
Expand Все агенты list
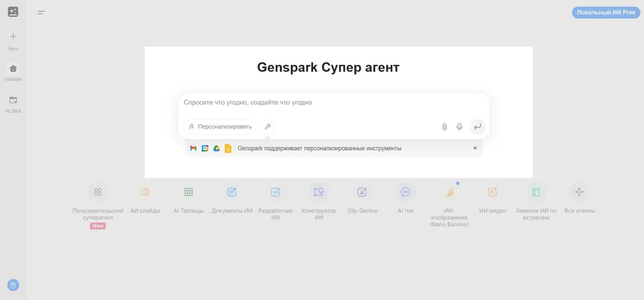(579, 192)
